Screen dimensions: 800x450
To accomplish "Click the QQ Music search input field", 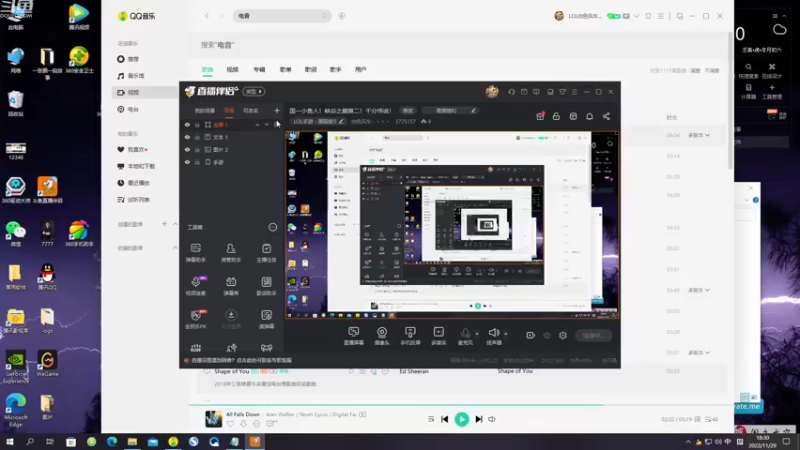I will click(x=282, y=16).
